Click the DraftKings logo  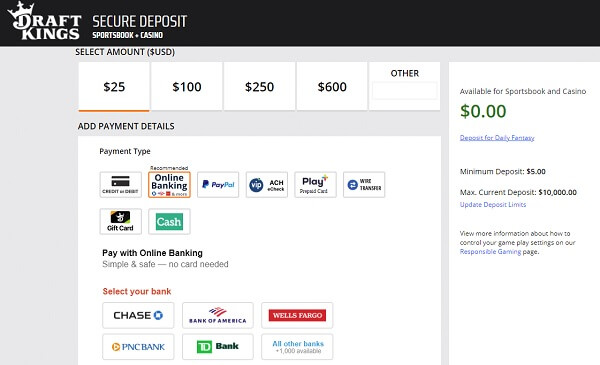pyautogui.click(x=44, y=21)
